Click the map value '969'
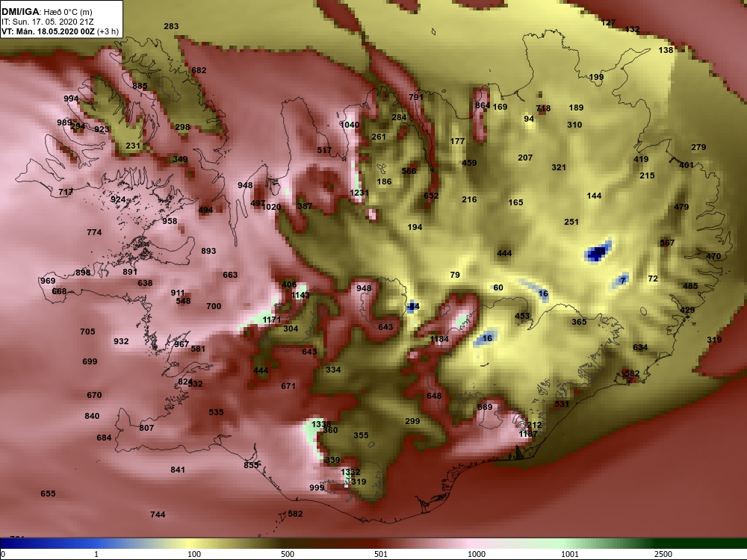747x560 pixels. (48, 281)
